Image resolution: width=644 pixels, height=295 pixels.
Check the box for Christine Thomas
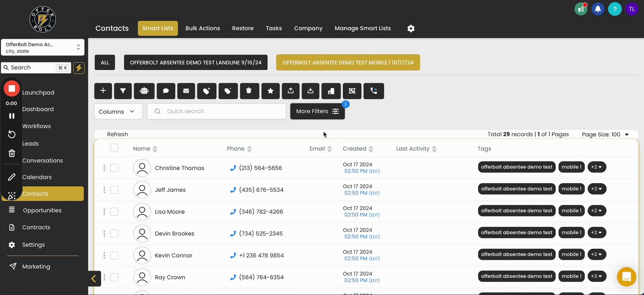(114, 168)
